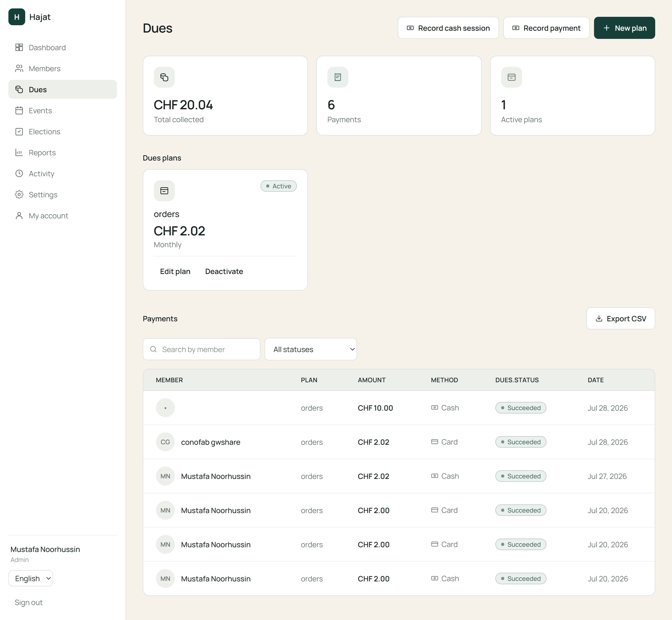Click the download icon on Export CSV
672x620 pixels.
(599, 318)
